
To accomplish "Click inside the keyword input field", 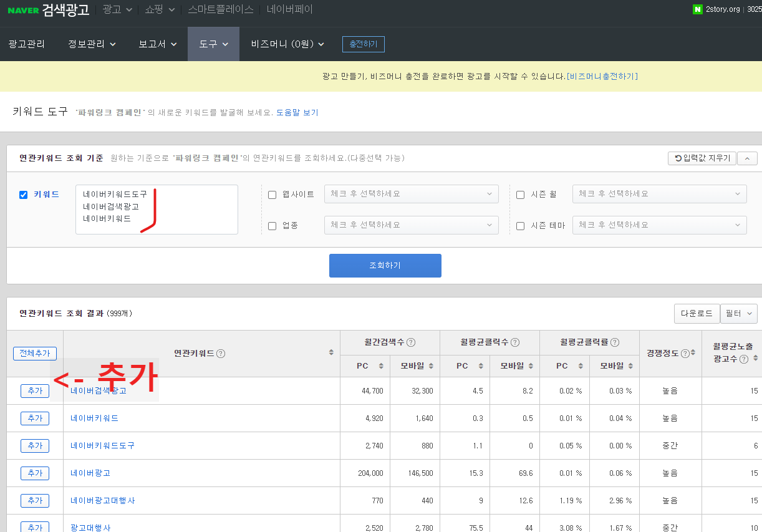I will (x=156, y=209).
